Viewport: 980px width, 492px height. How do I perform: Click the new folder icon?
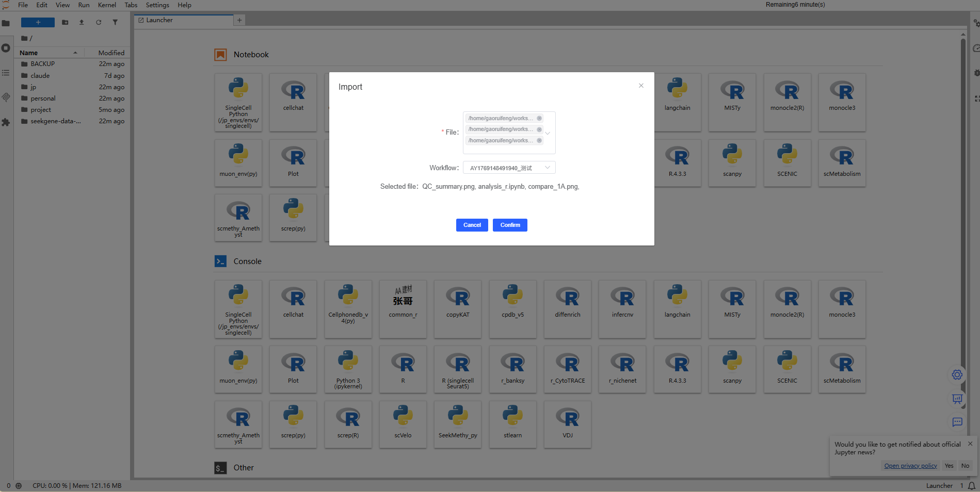[x=65, y=22]
